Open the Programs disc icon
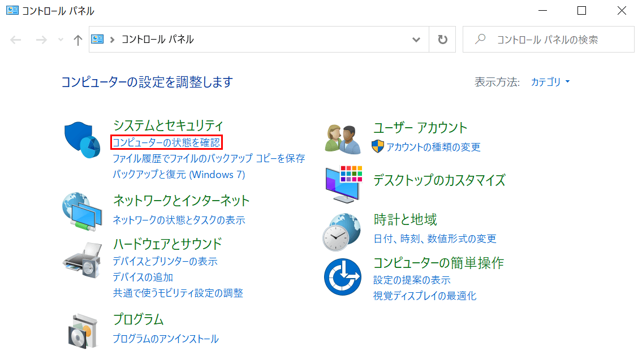The image size is (638, 364). 83,331
